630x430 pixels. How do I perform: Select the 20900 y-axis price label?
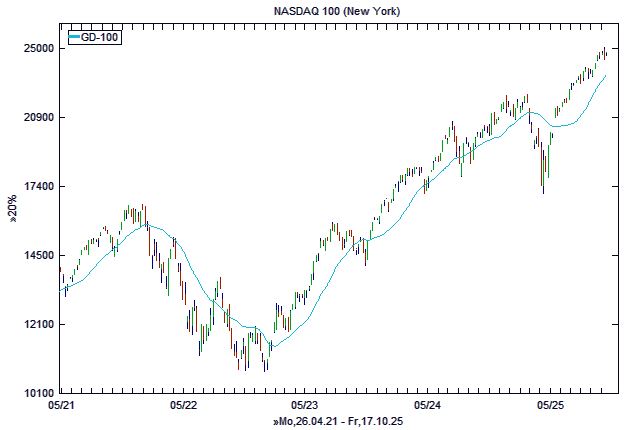click(38, 118)
